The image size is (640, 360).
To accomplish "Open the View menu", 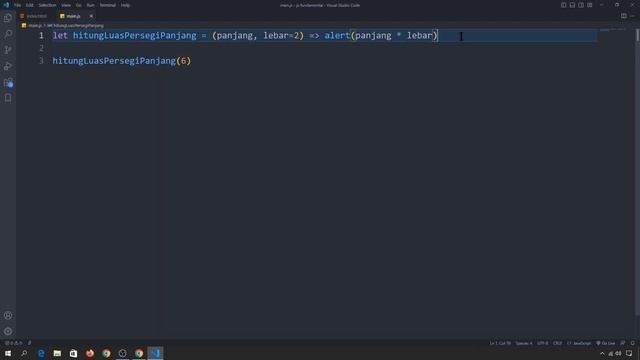I will pyautogui.click(x=66, y=5).
